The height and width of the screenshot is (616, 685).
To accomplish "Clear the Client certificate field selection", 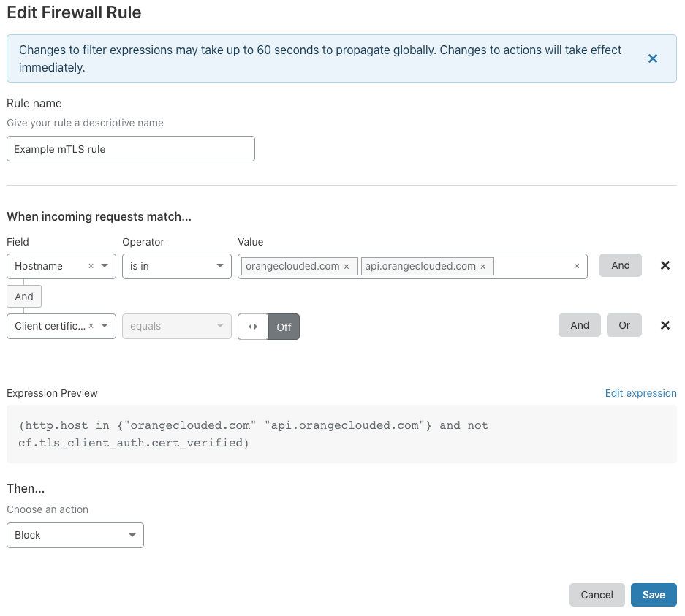I will (91, 326).
